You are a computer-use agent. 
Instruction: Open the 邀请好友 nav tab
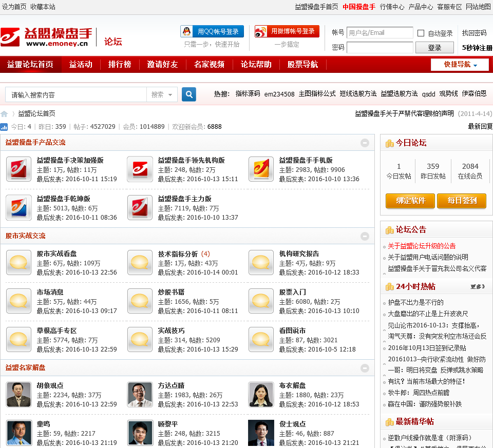(163, 65)
